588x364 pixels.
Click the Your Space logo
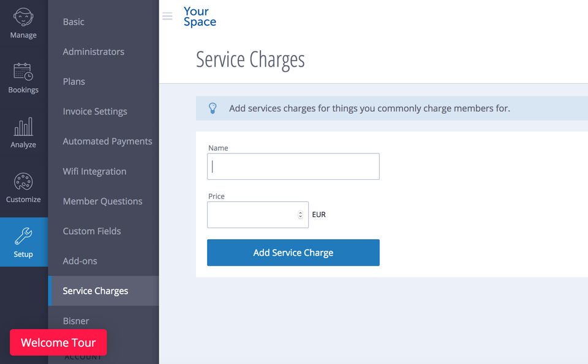coord(200,17)
